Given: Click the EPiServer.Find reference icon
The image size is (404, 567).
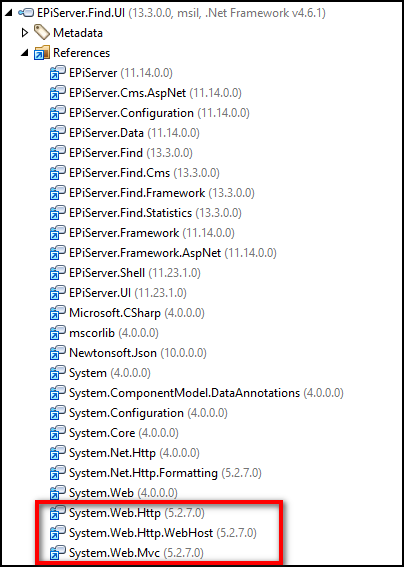Looking at the screenshot, I should coord(58,153).
